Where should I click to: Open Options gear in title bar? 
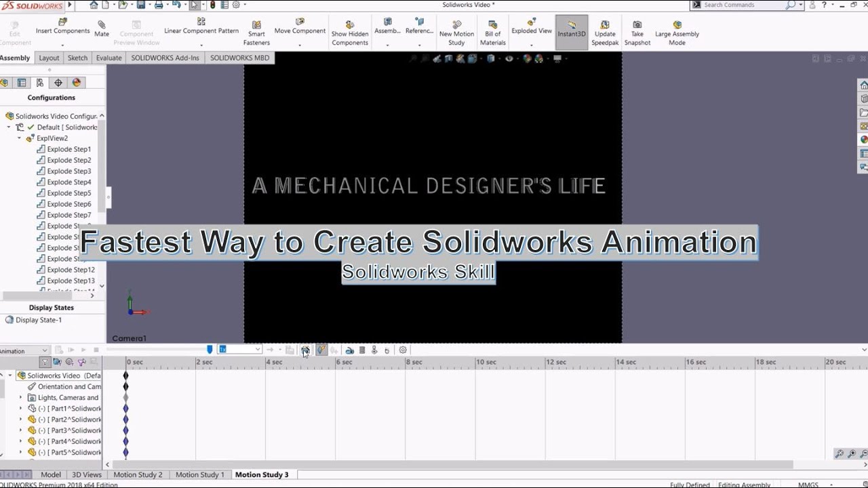236,5
